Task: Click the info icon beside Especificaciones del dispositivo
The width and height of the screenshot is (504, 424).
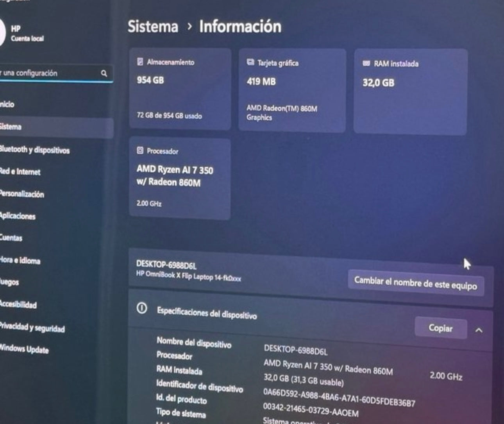Action: [142, 309]
